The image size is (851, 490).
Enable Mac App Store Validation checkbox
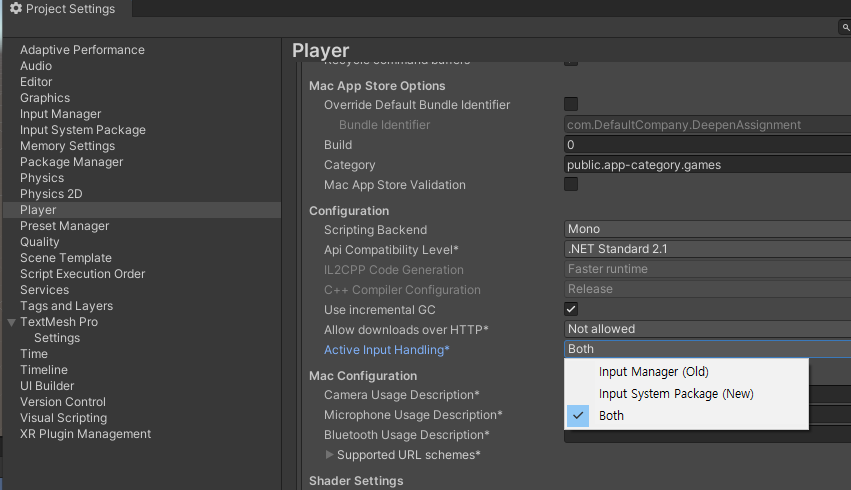coord(571,184)
